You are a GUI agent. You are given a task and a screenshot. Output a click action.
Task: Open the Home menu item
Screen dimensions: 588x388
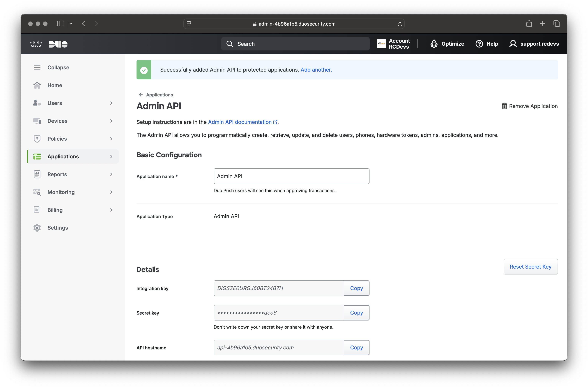55,85
